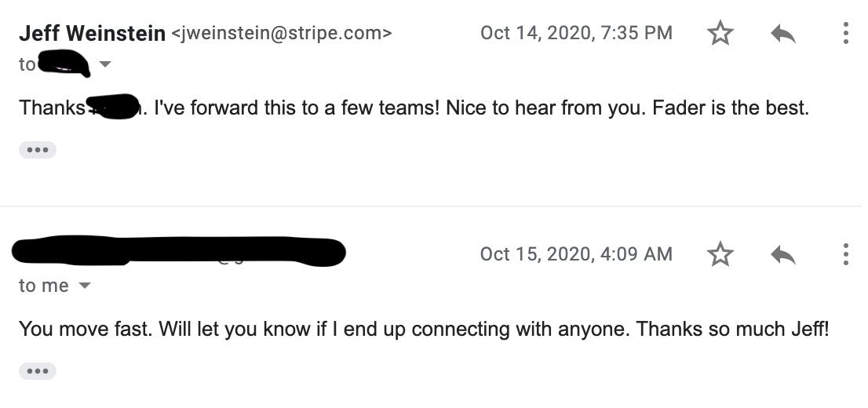The height and width of the screenshot is (408, 868).
Task: Click the Oct 14, 2020, 7:35 PM timestamp
Action: (x=576, y=33)
